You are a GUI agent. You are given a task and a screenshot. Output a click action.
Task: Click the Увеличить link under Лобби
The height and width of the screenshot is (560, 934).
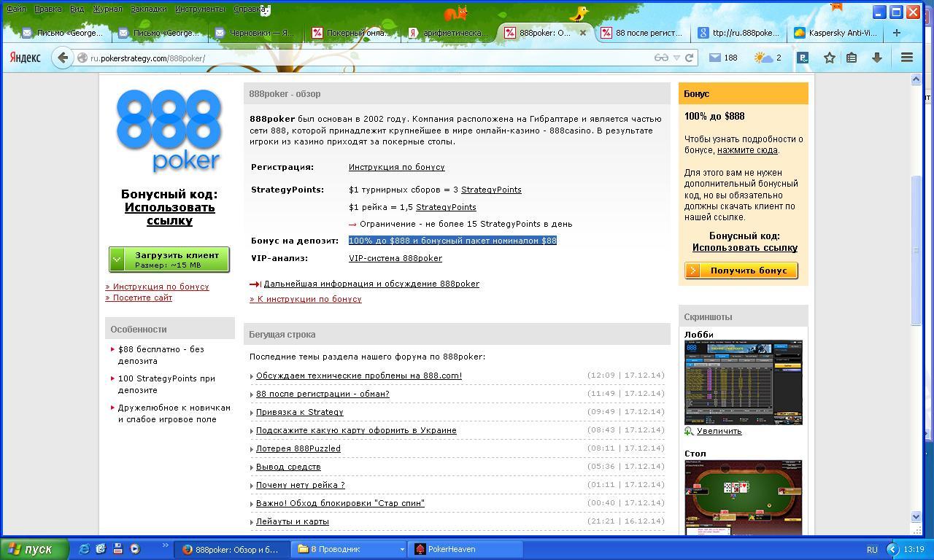click(719, 431)
